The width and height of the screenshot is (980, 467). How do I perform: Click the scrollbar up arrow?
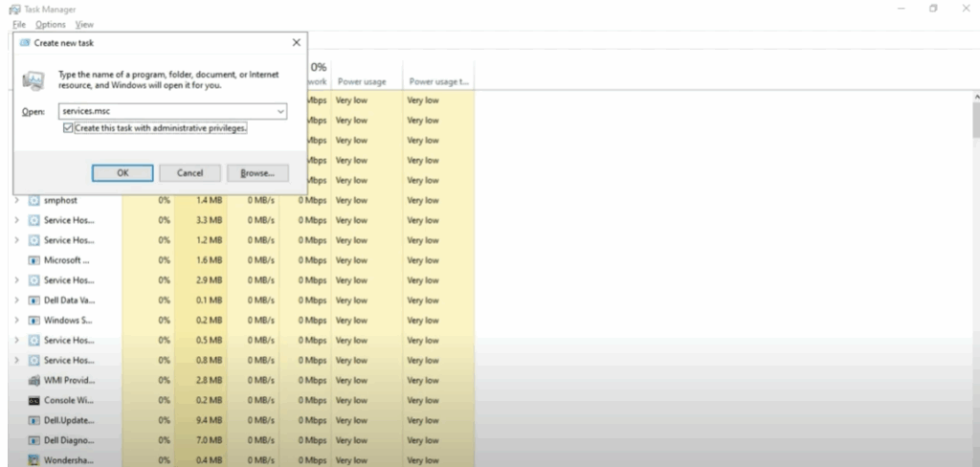click(975, 98)
